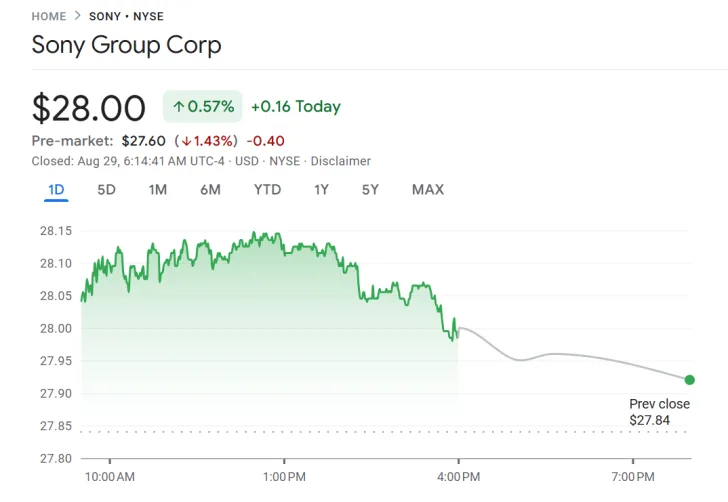Click the green up-arrow percentage badge
The width and height of the screenshot is (728, 502).
point(203,107)
